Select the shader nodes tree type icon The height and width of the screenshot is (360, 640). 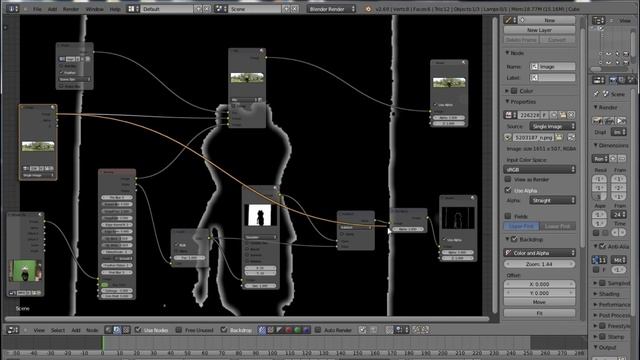108,330
